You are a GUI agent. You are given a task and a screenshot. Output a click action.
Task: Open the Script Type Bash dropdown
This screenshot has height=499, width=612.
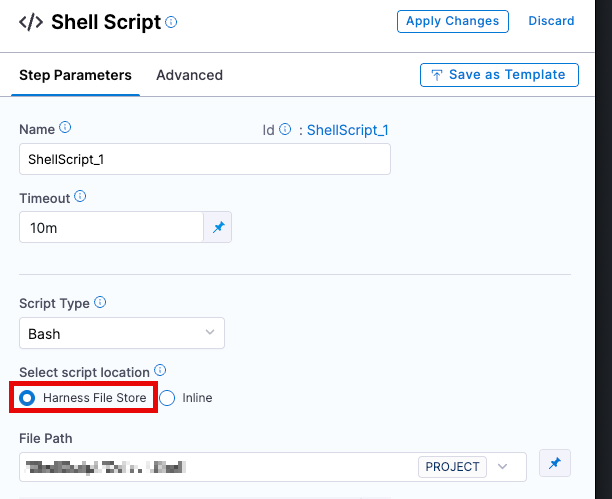[122, 333]
